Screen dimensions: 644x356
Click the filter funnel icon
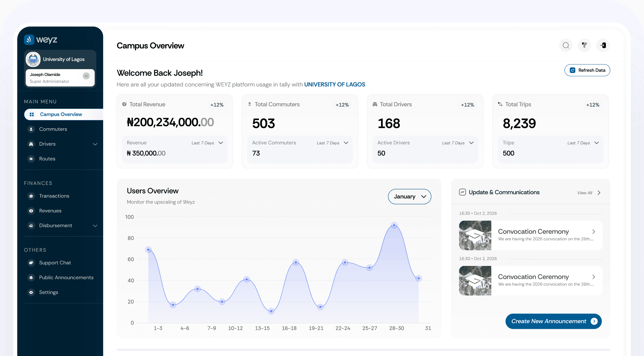click(584, 45)
